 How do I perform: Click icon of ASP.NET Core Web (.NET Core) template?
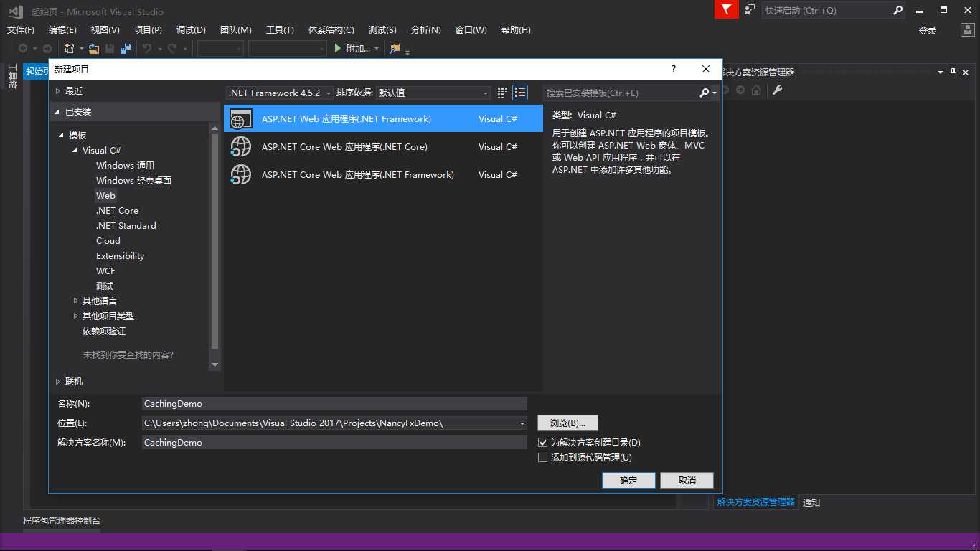coord(241,146)
